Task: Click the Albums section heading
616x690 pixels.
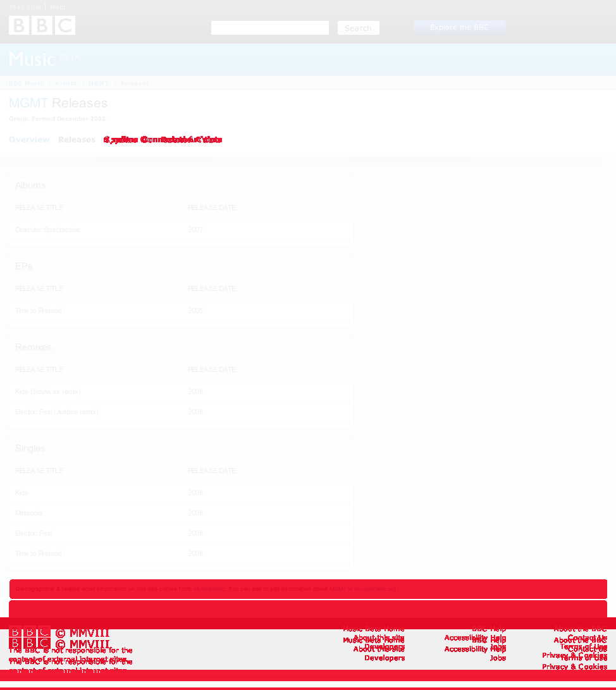Action: click(30, 185)
